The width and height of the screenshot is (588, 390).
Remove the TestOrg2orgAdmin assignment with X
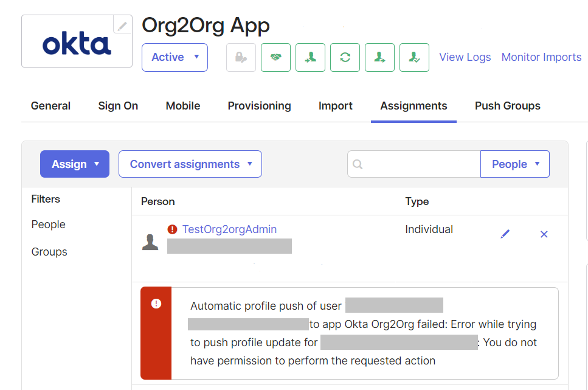coord(544,234)
